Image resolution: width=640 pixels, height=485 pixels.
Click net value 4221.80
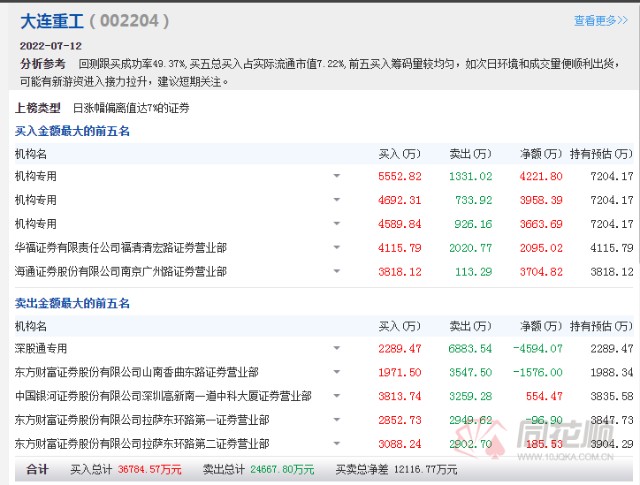pyautogui.click(x=541, y=176)
